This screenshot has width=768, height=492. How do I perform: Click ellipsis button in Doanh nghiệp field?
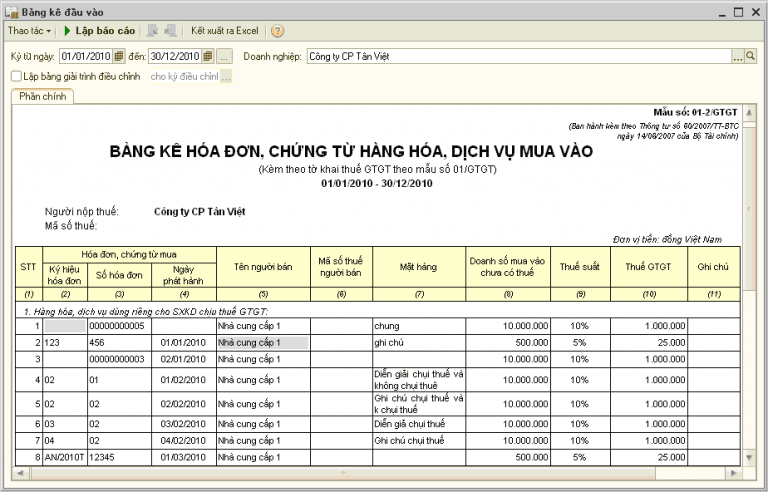coord(738,56)
